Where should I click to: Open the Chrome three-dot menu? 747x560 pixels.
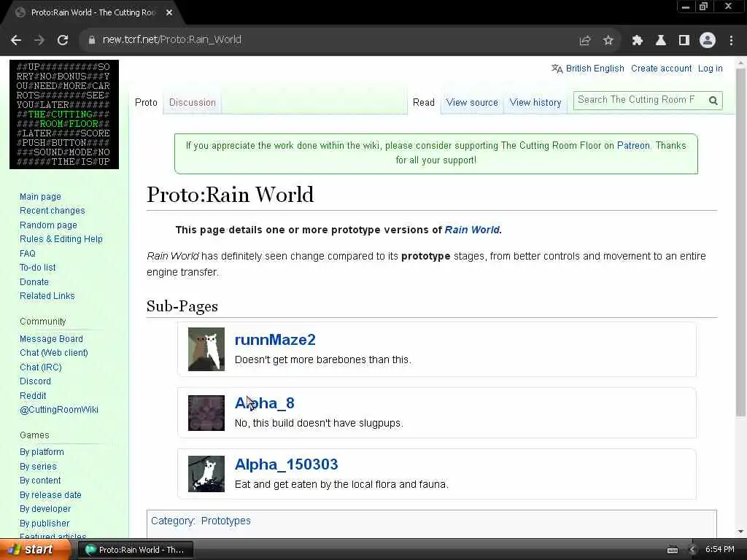coord(731,41)
